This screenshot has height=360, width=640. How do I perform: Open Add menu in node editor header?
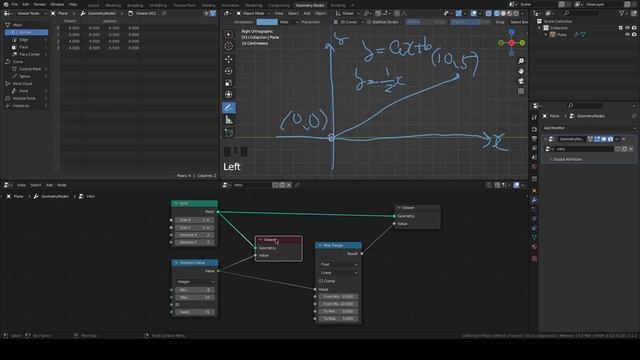pyautogui.click(x=49, y=185)
